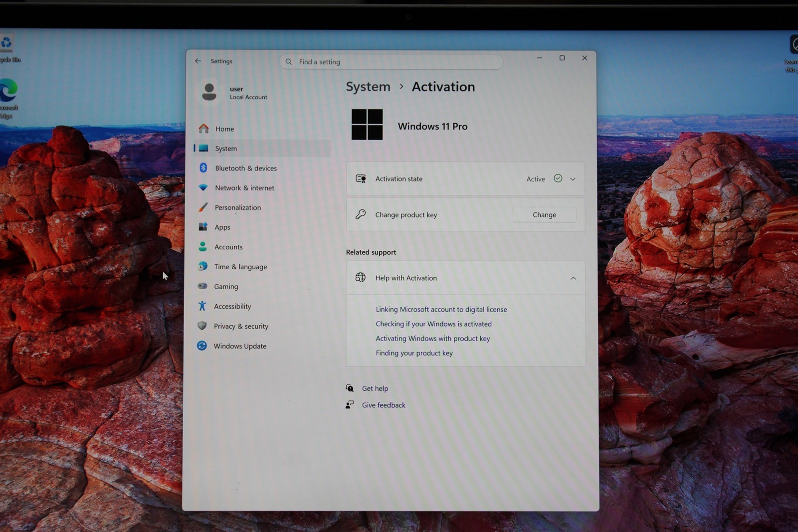798x532 pixels.
Task: Open Linking Microsoft account to digital license
Action: (441, 309)
